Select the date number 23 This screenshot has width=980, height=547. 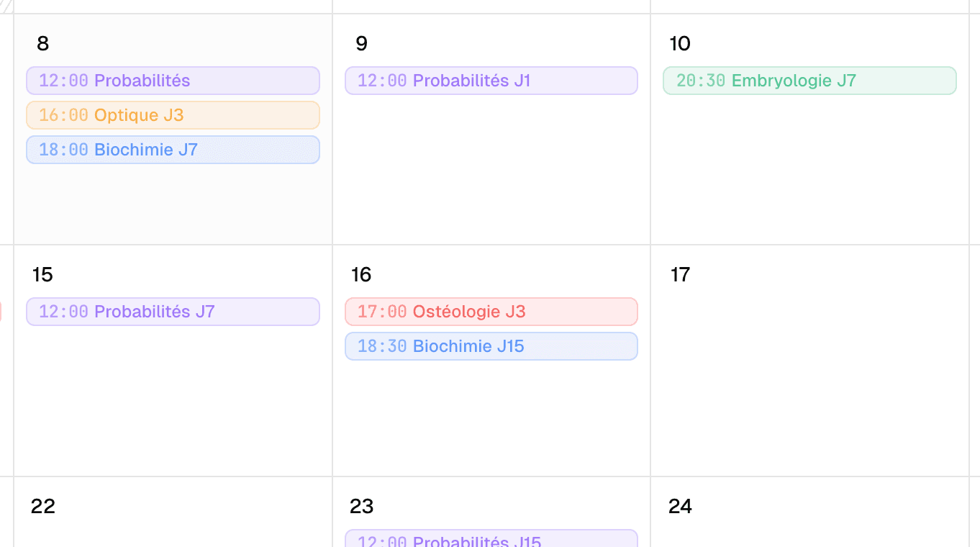361,507
